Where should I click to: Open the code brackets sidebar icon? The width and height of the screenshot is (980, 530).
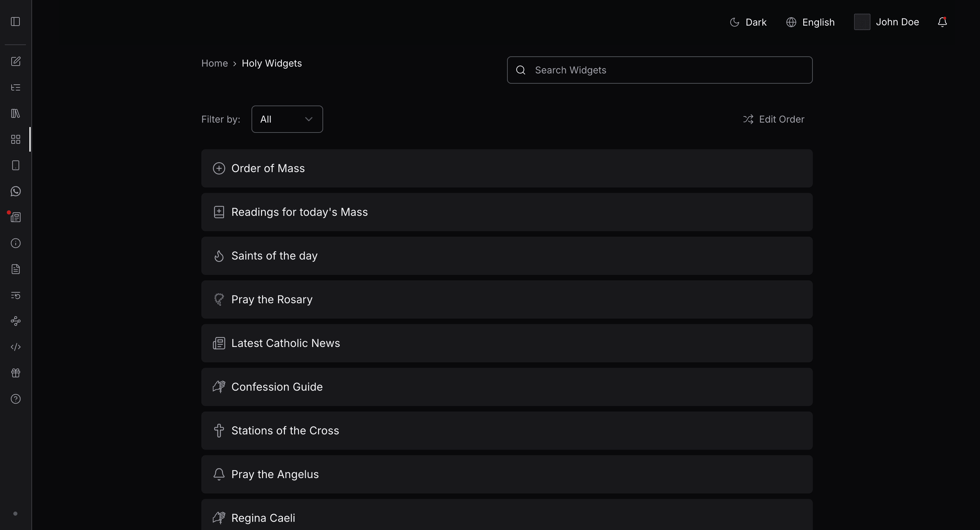tap(16, 347)
